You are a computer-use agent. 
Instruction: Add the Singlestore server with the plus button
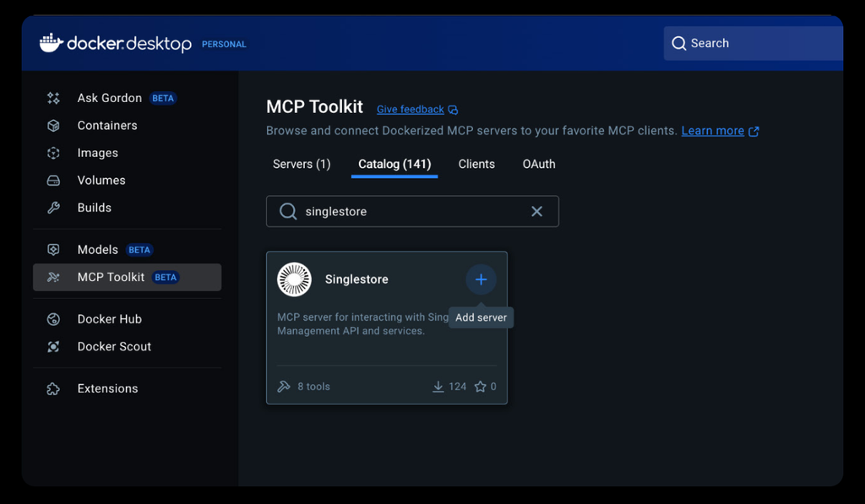481,279
